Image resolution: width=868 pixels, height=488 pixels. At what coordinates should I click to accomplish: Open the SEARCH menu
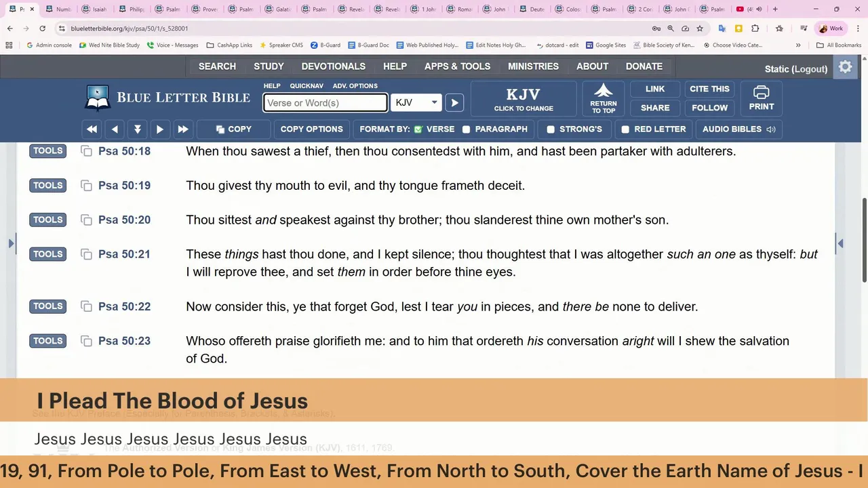click(x=217, y=66)
